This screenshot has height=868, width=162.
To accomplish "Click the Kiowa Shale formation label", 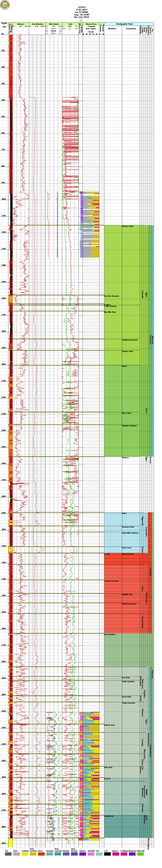I will 127,413.
